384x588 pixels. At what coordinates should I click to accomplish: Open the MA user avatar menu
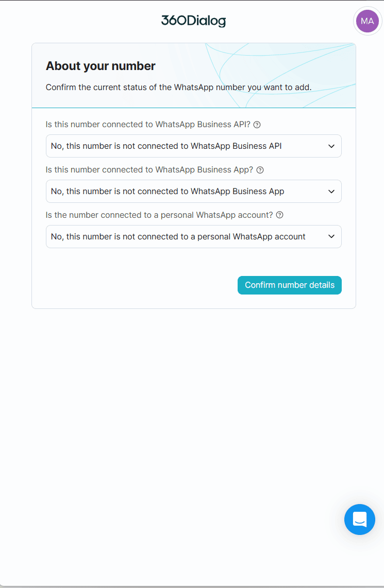tap(367, 21)
